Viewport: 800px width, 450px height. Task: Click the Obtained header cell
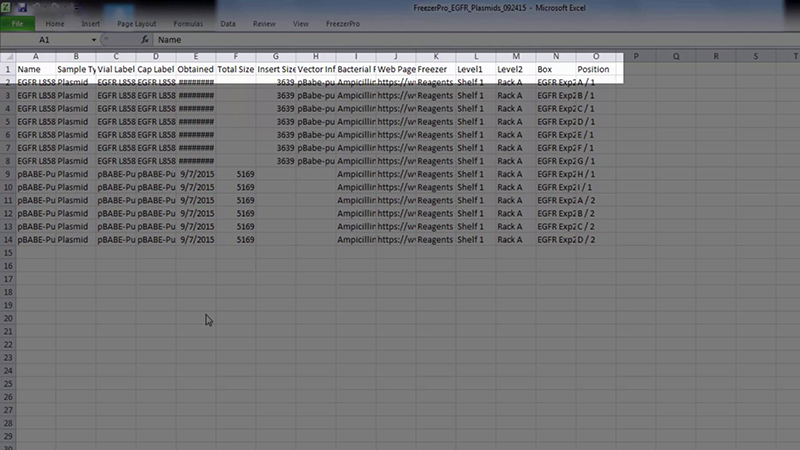196,69
